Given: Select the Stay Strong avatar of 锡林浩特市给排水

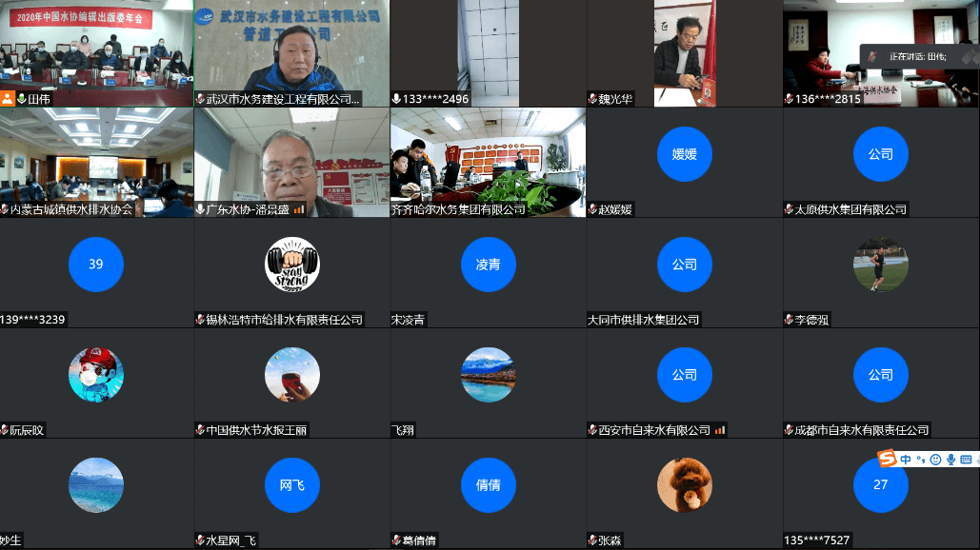Looking at the screenshot, I should click(x=291, y=264).
